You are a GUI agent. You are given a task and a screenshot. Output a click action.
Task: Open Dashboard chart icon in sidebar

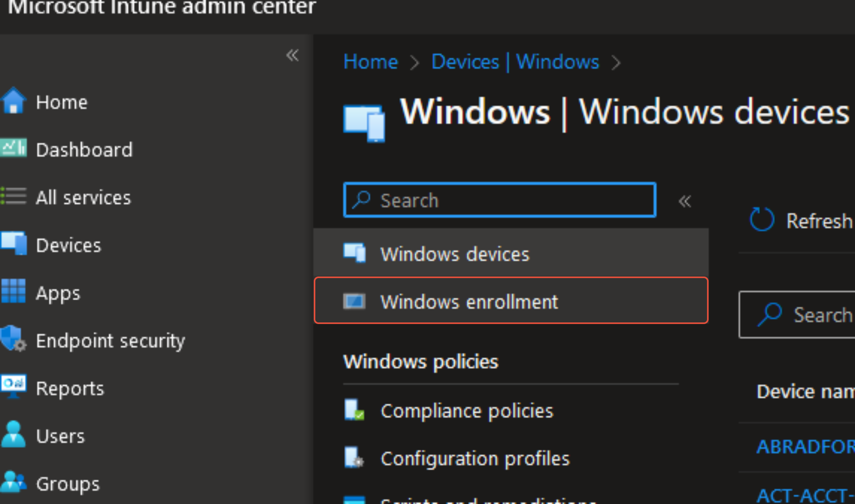[13, 149]
